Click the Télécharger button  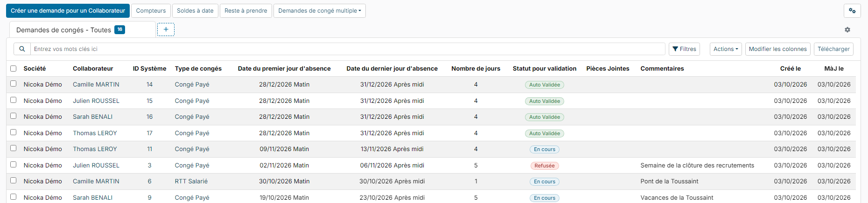pos(833,49)
